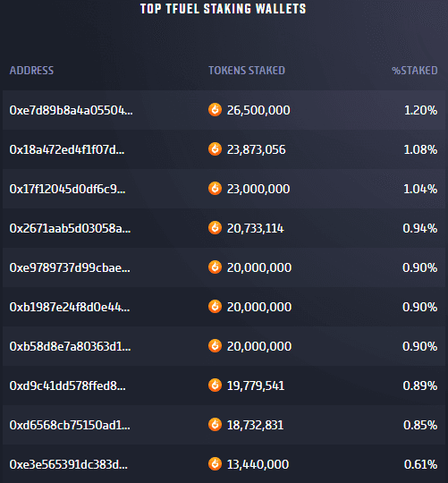Click the 0.61% staked percentage

[x=420, y=464]
